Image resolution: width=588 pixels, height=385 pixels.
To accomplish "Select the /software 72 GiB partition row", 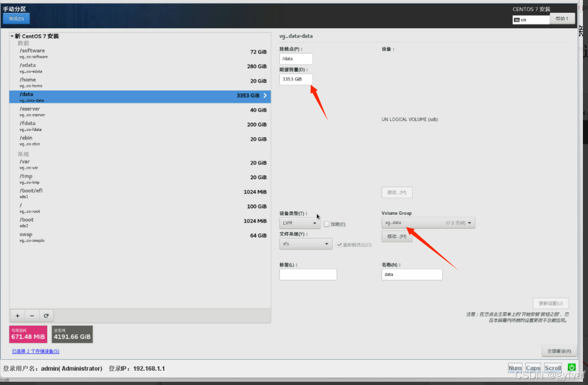I will (x=140, y=53).
